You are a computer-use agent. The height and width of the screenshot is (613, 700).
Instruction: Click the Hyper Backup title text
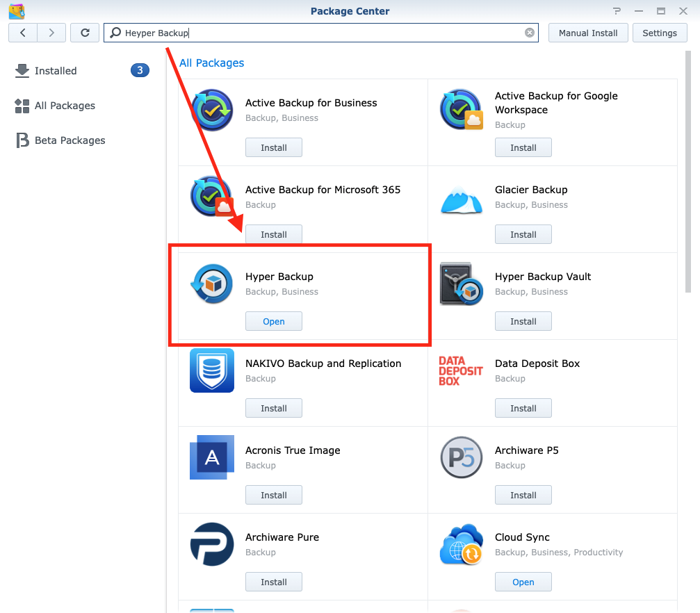[x=279, y=277]
